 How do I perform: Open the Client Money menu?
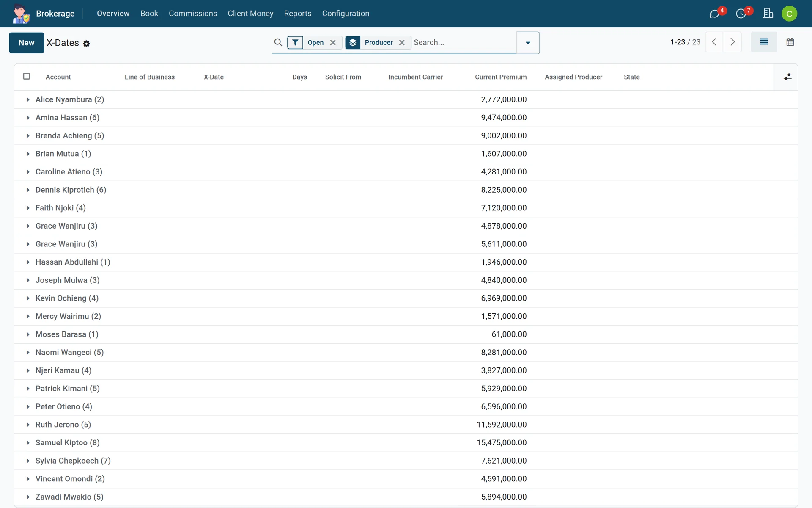250,14
